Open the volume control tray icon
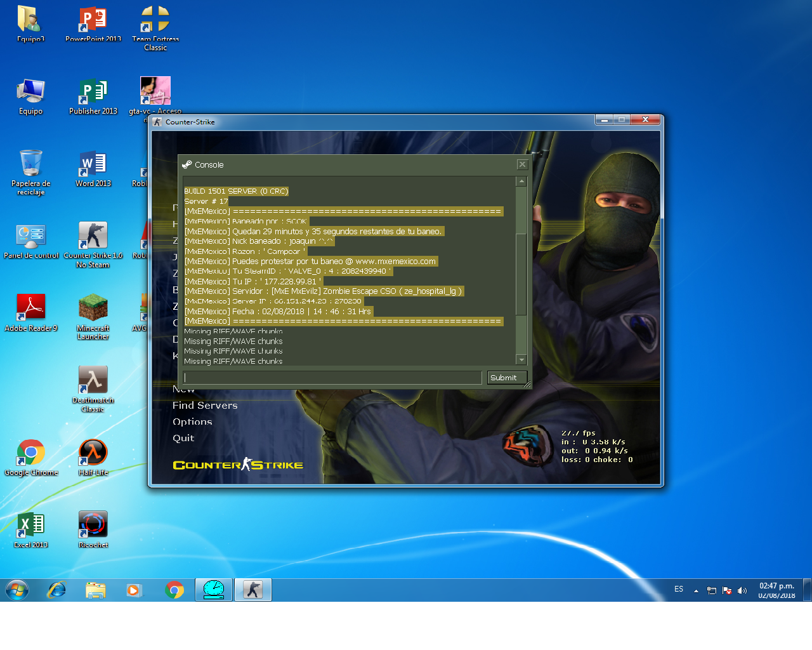The height and width of the screenshot is (650, 812). click(x=742, y=590)
